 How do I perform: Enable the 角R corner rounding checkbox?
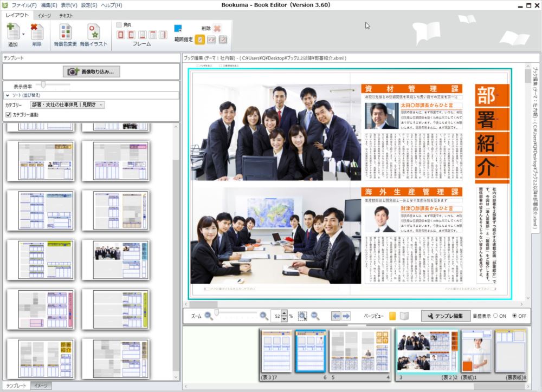(118, 24)
